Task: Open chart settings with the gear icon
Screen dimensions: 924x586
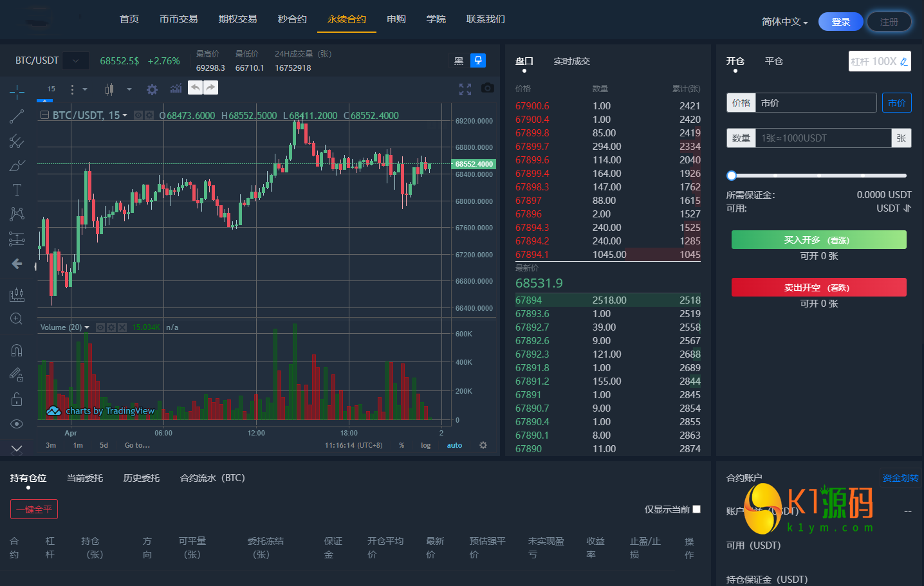Action: pyautogui.click(x=152, y=89)
